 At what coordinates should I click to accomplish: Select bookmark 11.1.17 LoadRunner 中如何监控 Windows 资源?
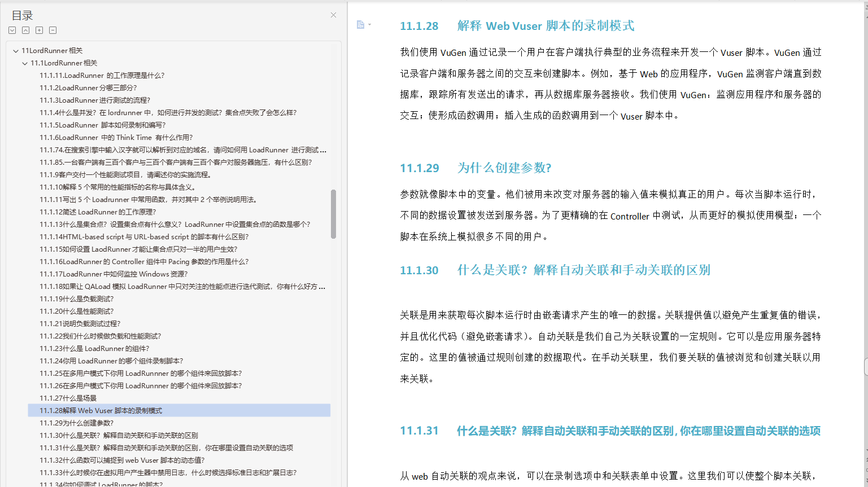click(x=113, y=274)
